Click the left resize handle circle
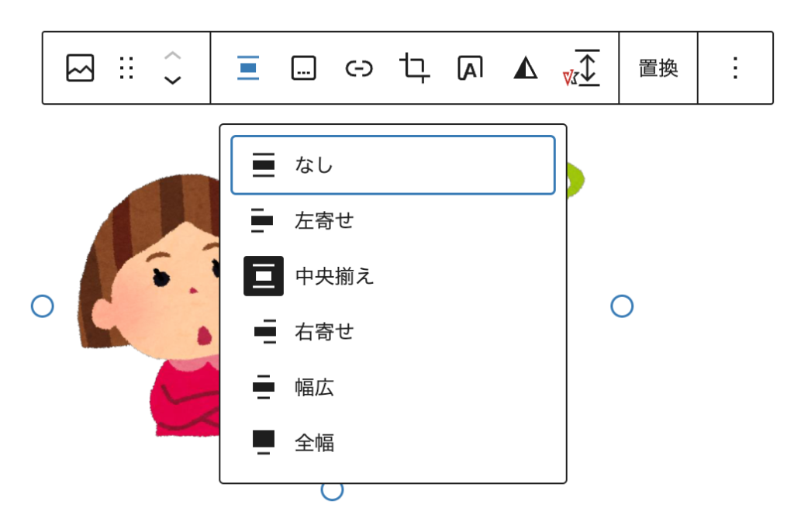The width and height of the screenshot is (794, 532). [43, 306]
